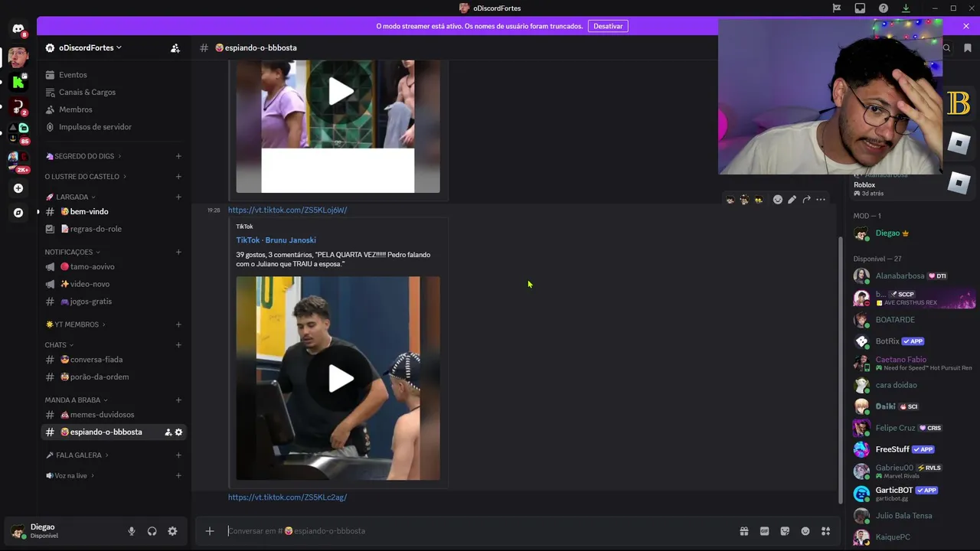Deafen audio with headphones icon
The height and width of the screenshot is (551, 980).
(x=152, y=531)
